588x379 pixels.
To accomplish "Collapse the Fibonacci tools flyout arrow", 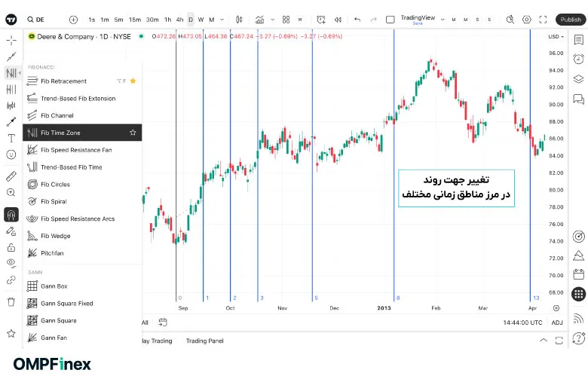I will (20, 73).
